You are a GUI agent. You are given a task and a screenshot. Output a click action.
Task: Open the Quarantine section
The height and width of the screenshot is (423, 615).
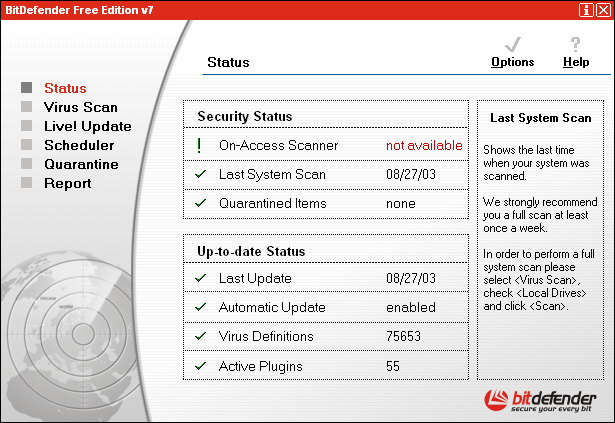[x=81, y=164]
